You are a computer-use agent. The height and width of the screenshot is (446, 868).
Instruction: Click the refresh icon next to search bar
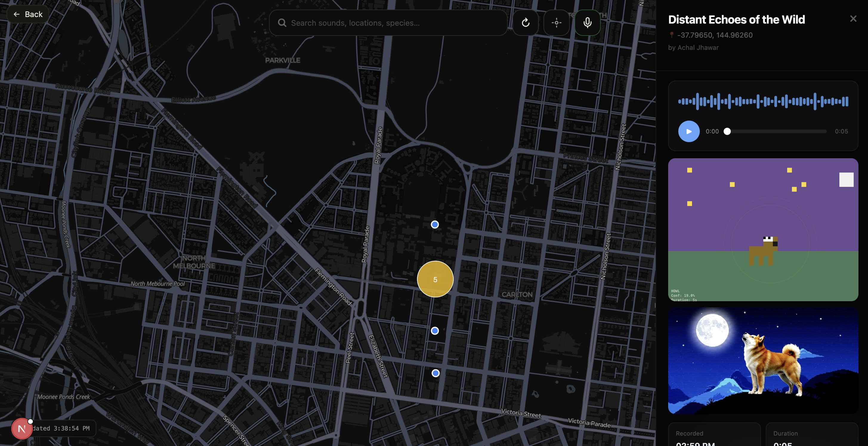[x=525, y=23]
